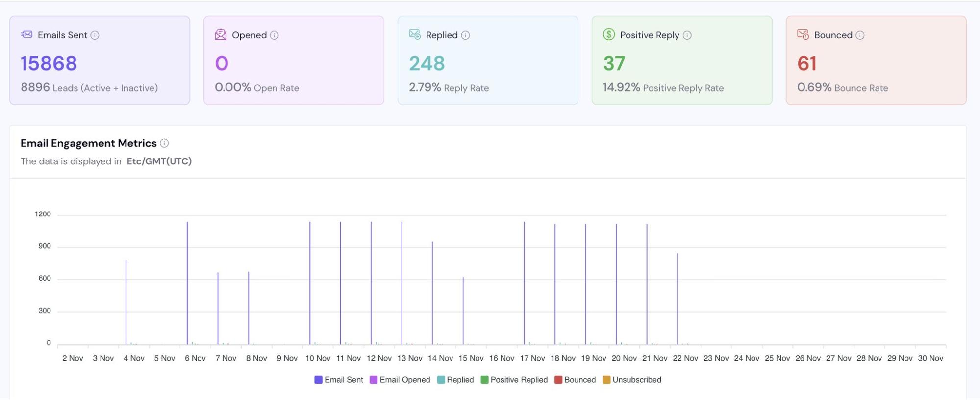This screenshot has width=980, height=400.
Task: Toggle the Email Opened legend series
Action: click(x=400, y=380)
